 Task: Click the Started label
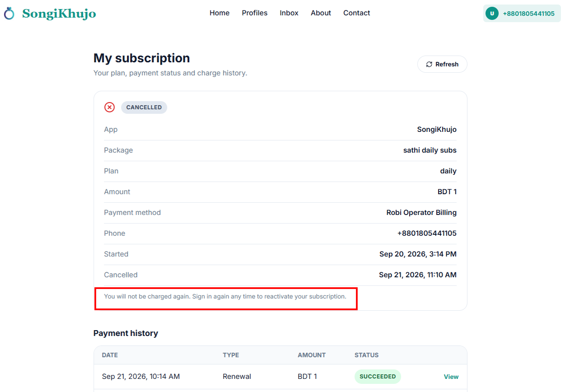pos(116,254)
